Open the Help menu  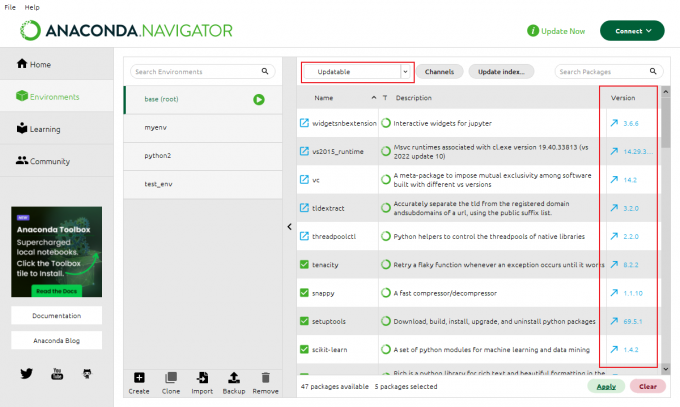32,7
